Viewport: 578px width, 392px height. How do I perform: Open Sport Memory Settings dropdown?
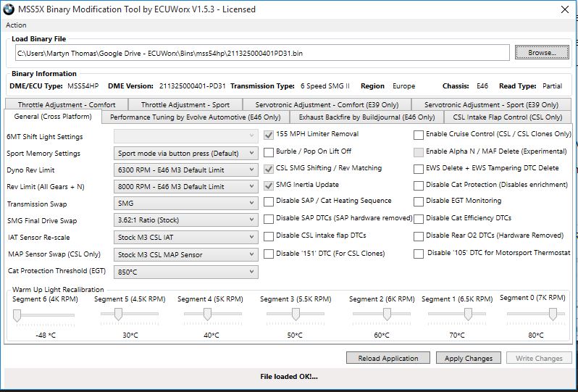click(x=251, y=154)
